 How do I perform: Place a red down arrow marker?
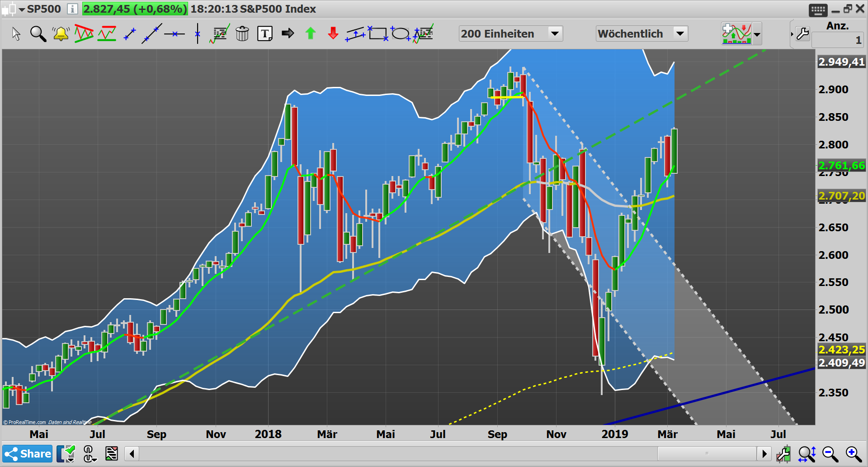[x=333, y=33]
